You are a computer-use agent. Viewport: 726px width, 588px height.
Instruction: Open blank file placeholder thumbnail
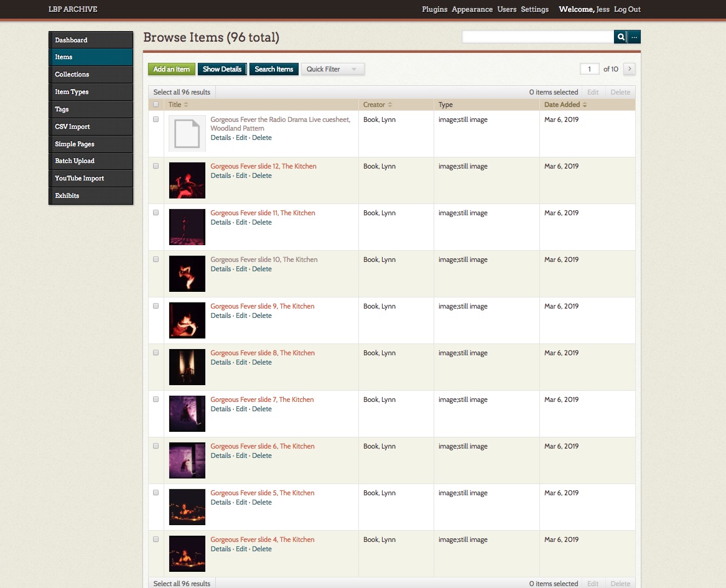tap(187, 134)
